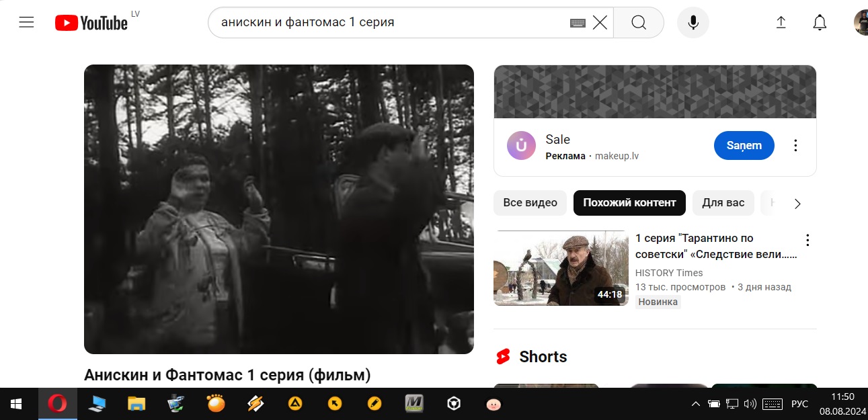Screen dimensions: 868x420
Task: Open the Следствие вели video thumbnail
Action: (x=561, y=268)
